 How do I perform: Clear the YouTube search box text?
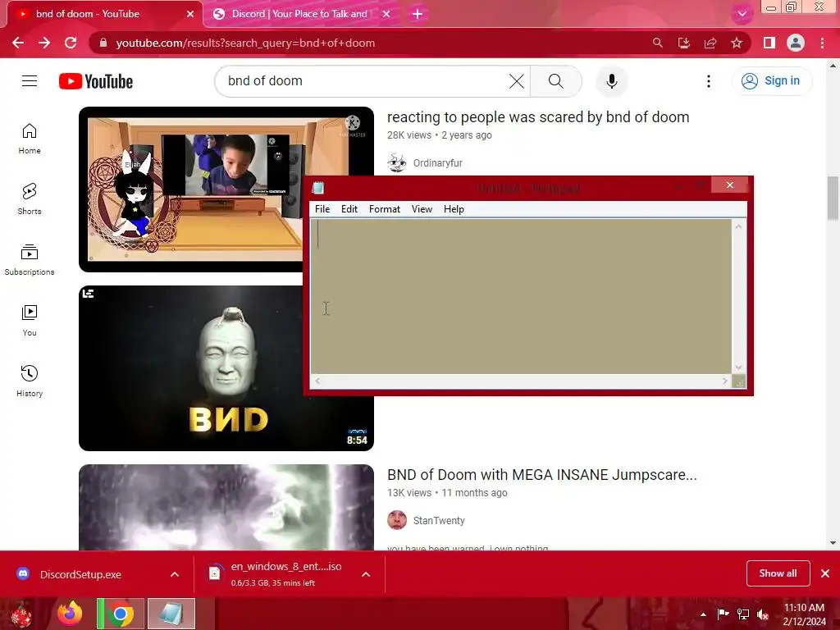pyautogui.click(x=517, y=81)
